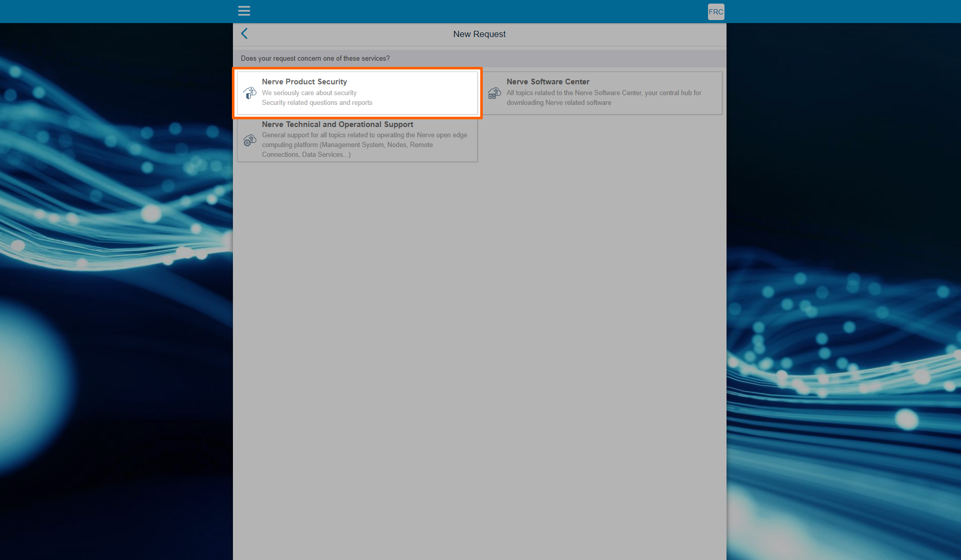This screenshot has height=560, width=961.
Task: Click the empty panel area below service cards
Action: point(479,334)
